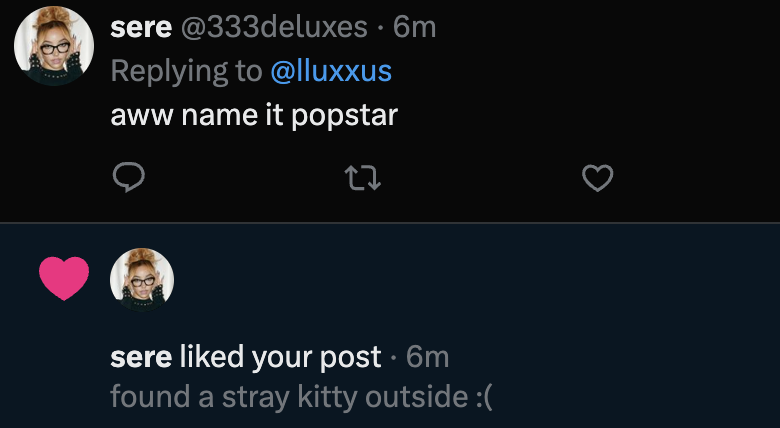780x428 pixels.
Task: Open the reply speech bubble icon
Action: tap(129, 178)
